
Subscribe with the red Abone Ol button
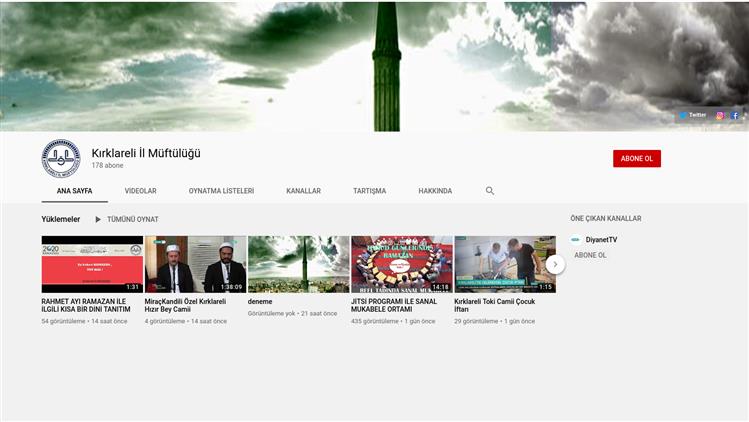tap(637, 159)
